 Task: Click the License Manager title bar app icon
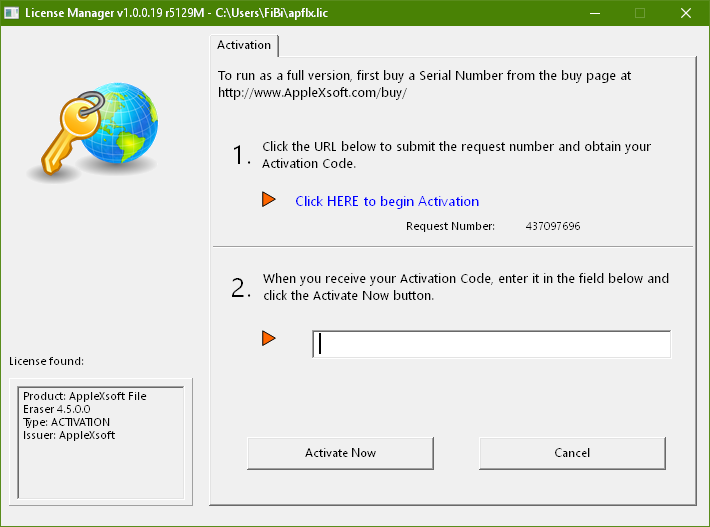click(11, 13)
